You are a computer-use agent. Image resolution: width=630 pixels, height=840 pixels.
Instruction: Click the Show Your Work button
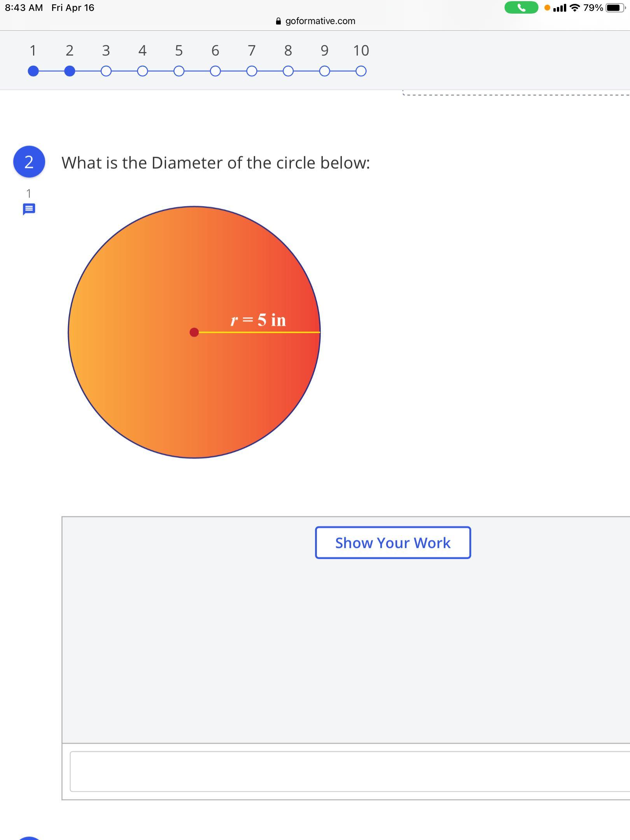[x=393, y=542]
